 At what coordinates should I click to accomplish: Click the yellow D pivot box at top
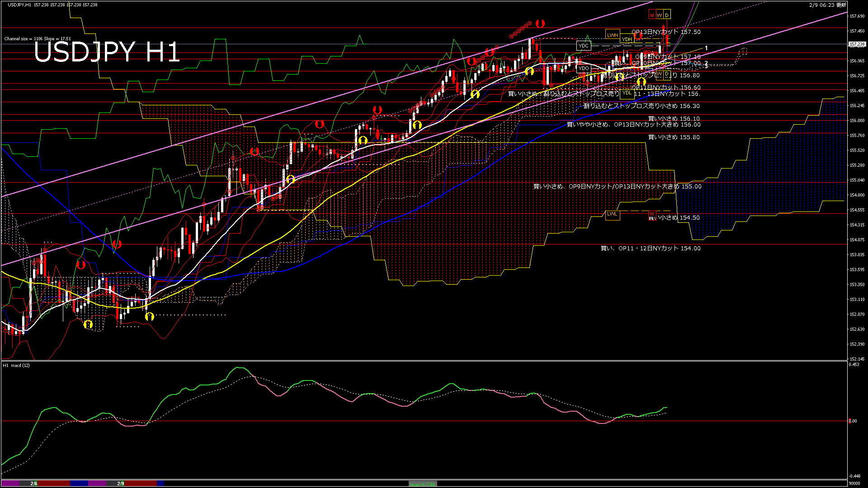tap(667, 15)
